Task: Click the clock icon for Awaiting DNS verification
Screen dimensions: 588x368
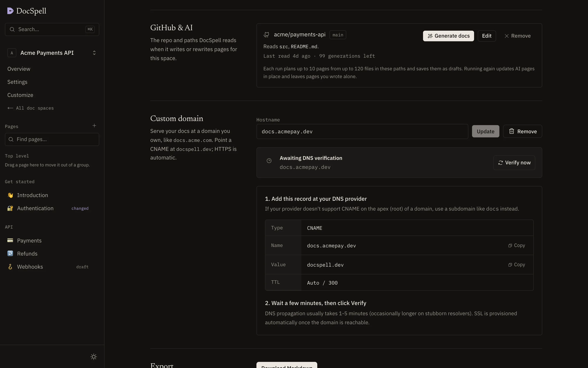Action: (269, 161)
